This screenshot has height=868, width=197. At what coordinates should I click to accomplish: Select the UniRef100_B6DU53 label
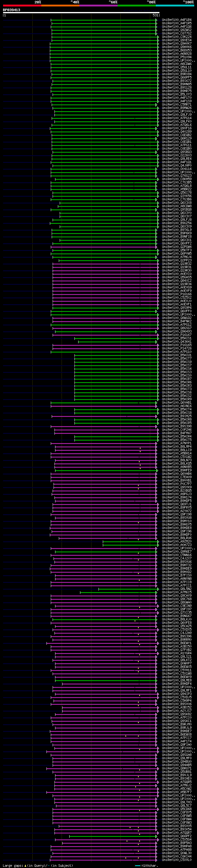[177, 50]
